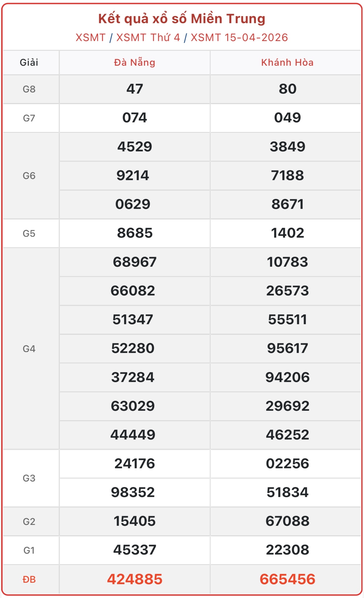Open the Đà Nẵng province link
Screen dimensions: 364x598
tap(135, 62)
